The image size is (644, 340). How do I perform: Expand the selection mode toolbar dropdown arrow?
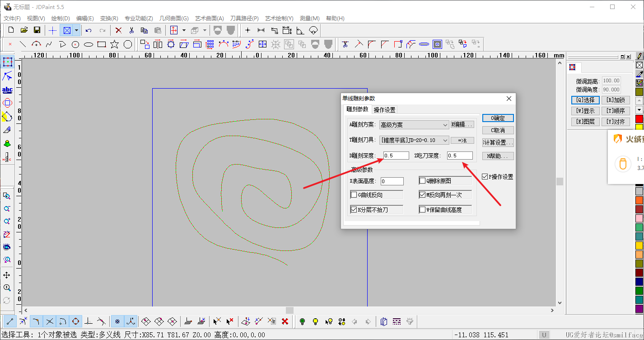(76, 30)
